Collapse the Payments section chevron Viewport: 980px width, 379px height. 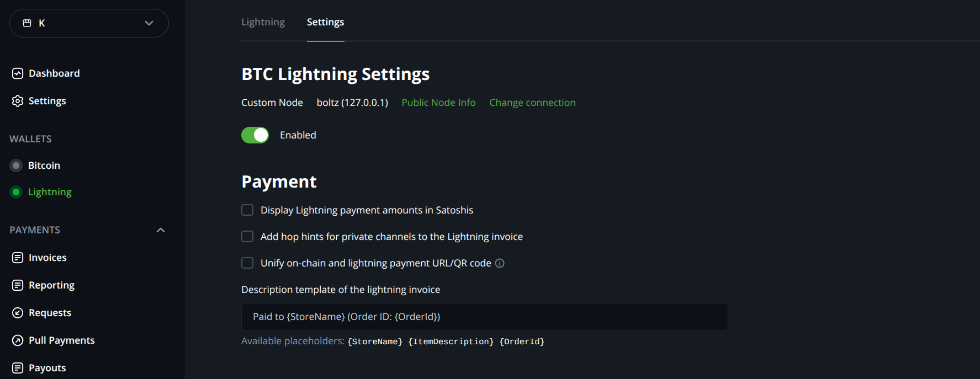tap(161, 230)
